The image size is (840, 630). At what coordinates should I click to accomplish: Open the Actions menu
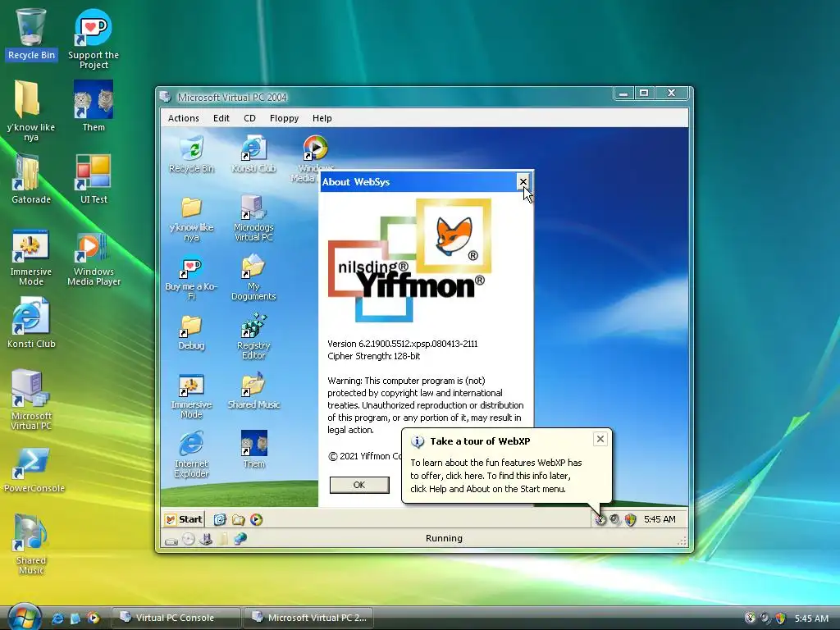[x=183, y=118]
